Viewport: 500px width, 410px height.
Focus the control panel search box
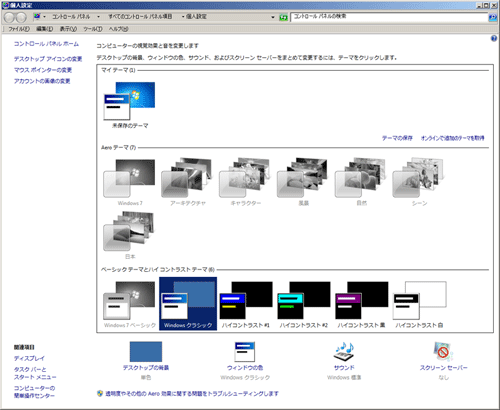click(x=389, y=17)
